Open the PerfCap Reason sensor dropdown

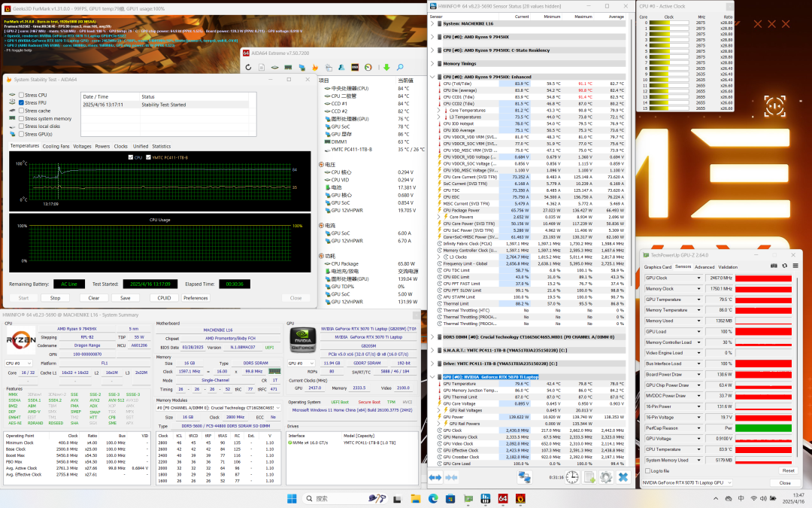(x=698, y=428)
